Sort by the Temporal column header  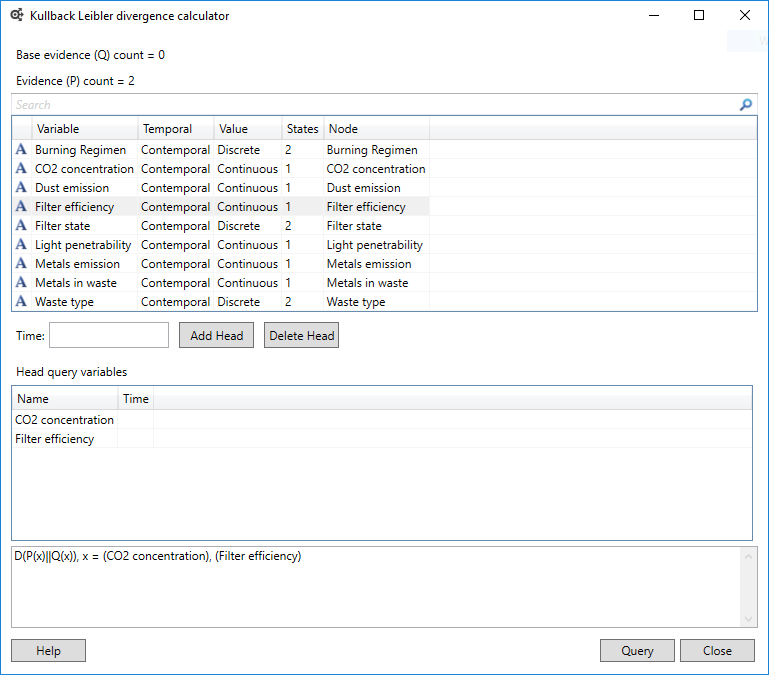pyautogui.click(x=175, y=129)
